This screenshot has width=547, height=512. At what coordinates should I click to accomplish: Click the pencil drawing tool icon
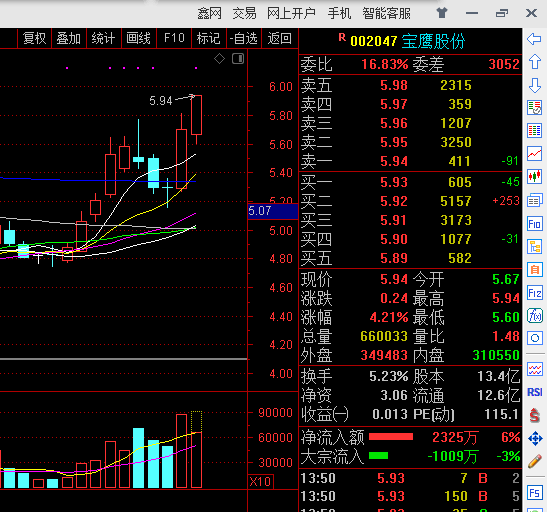click(534, 461)
